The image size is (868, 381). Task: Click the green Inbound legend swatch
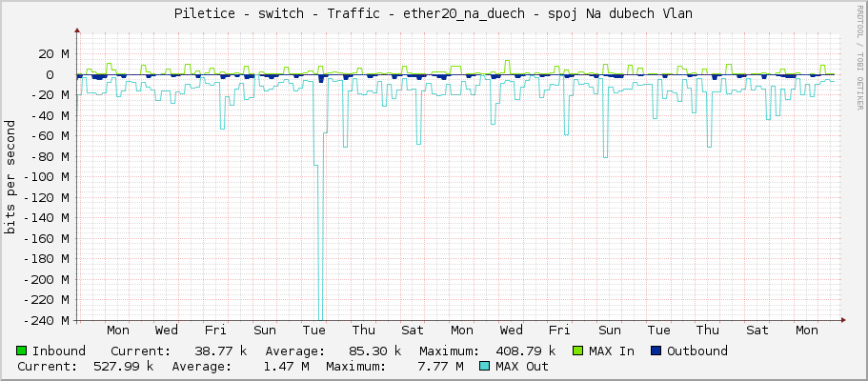(x=22, y=351)
